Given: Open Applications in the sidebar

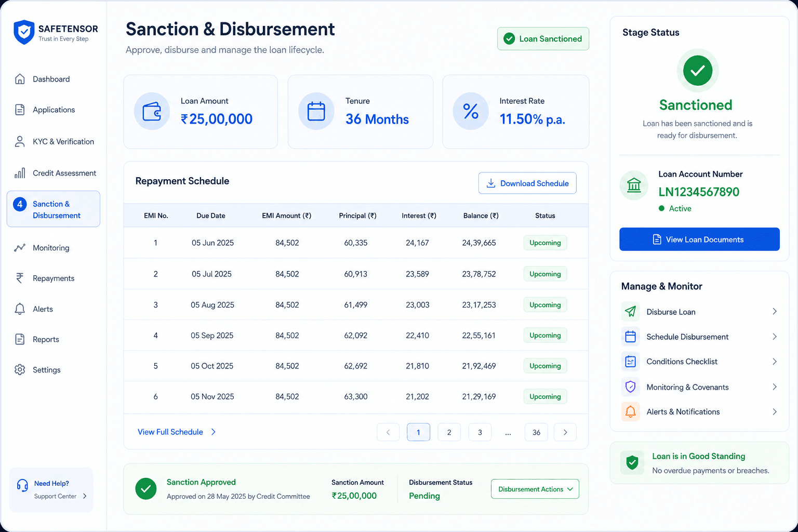Looking at the screenshot, I should coord(54,110).
